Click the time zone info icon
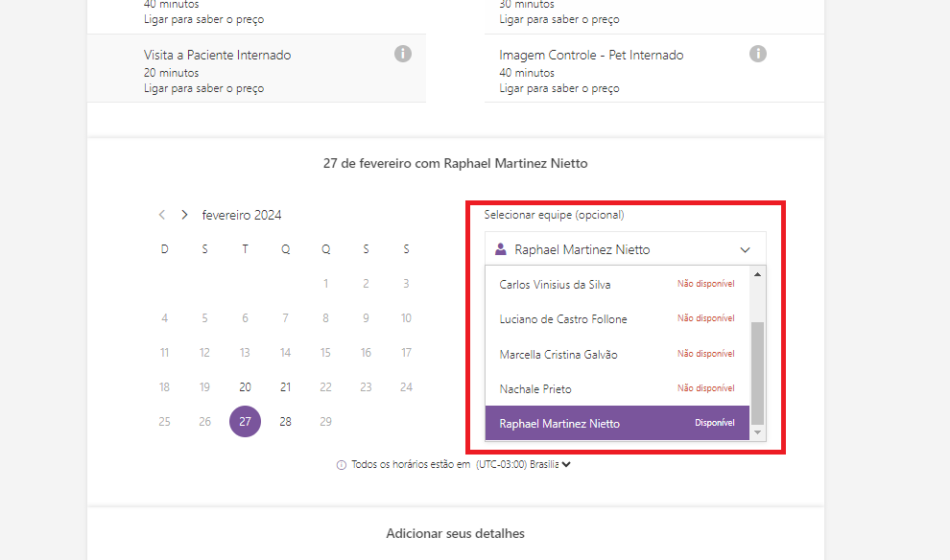Viewport: 950px width, 560px height. click(x=342, y=465)
